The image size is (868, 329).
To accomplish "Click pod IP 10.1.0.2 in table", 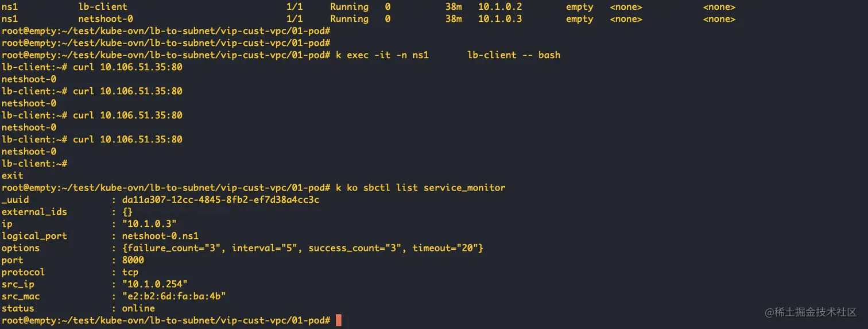I will click(x=500, y=7).
